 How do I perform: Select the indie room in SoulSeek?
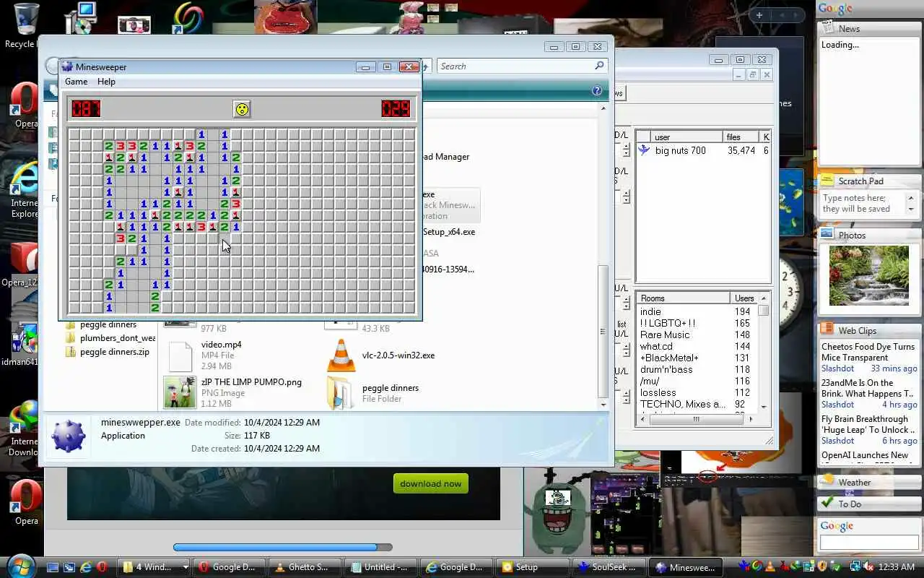650,311
